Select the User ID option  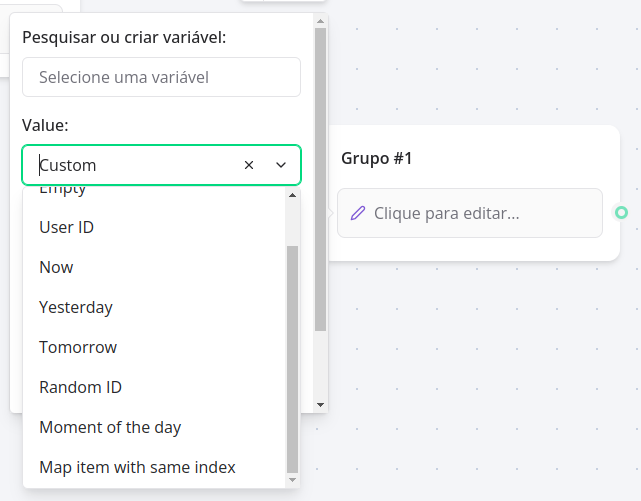[155, 227]
